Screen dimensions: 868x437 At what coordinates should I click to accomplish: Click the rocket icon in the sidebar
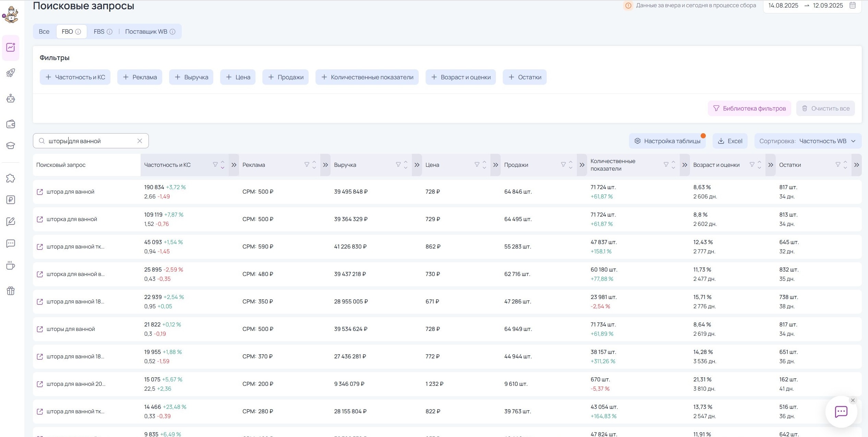pyautogui.click(x=11, y=73)
